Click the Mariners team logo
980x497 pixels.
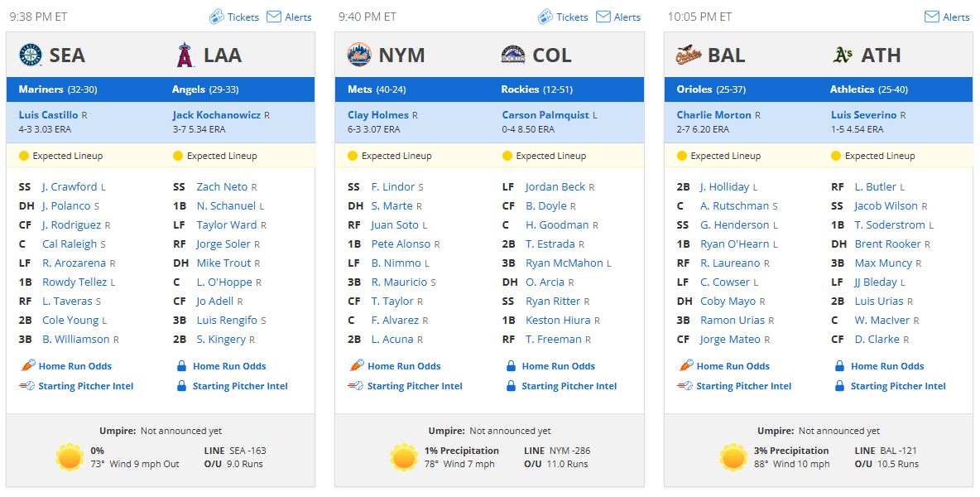click(30, 55)
